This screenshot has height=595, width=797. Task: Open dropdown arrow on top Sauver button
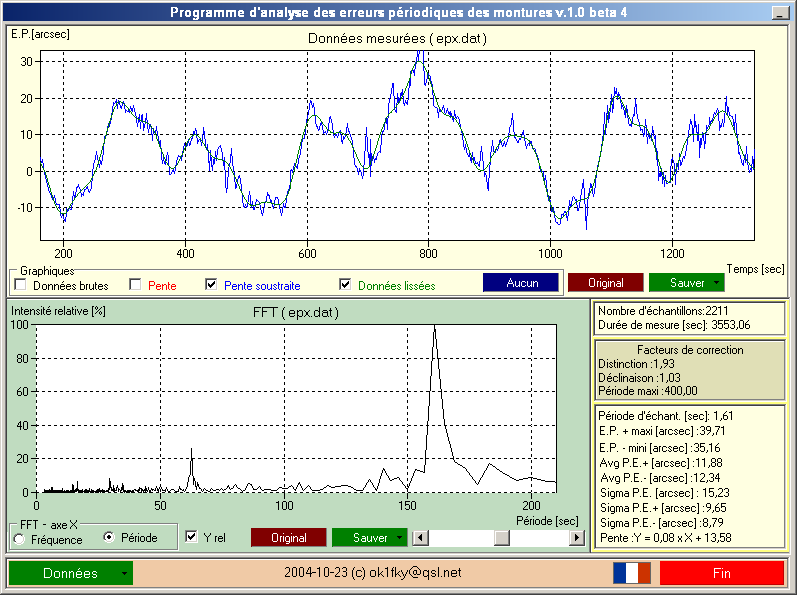click(717, 283)
